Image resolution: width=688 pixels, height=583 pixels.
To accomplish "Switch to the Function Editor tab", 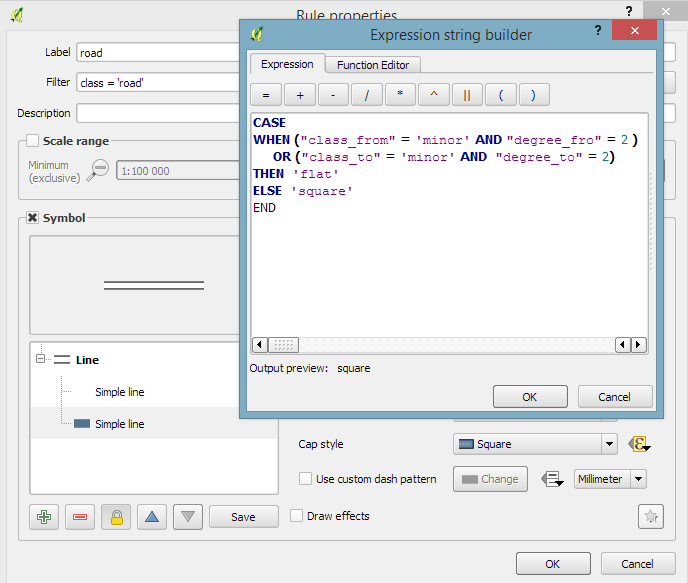I will (372, 64).
